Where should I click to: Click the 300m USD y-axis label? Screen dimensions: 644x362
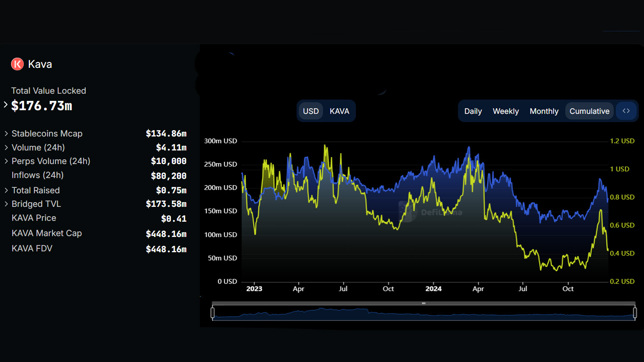coord(221,141)
